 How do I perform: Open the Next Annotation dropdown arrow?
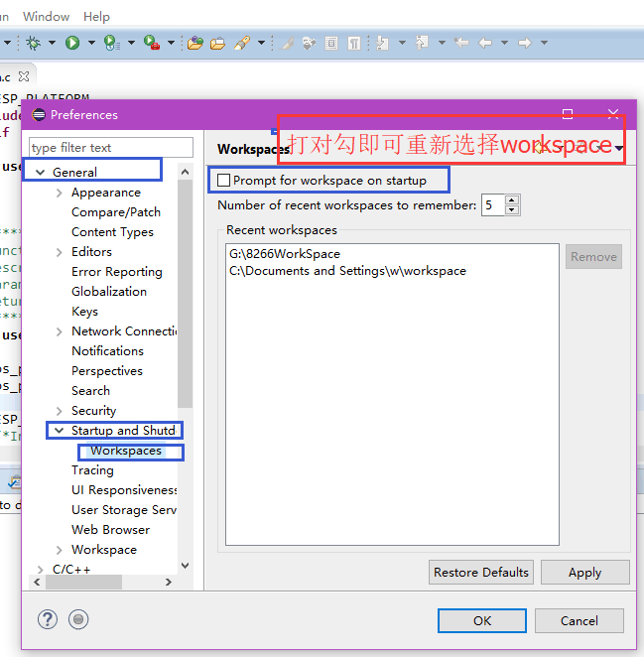click(x=402, y=43)
